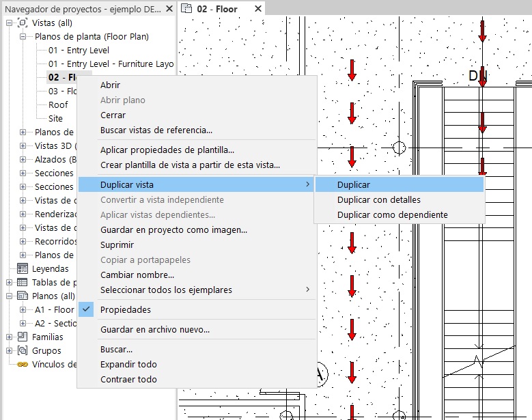532x420 pixels.
Task: Choose Duplicar con detalles from submenu
Action: pyautogui.click(x=378, y=200)
